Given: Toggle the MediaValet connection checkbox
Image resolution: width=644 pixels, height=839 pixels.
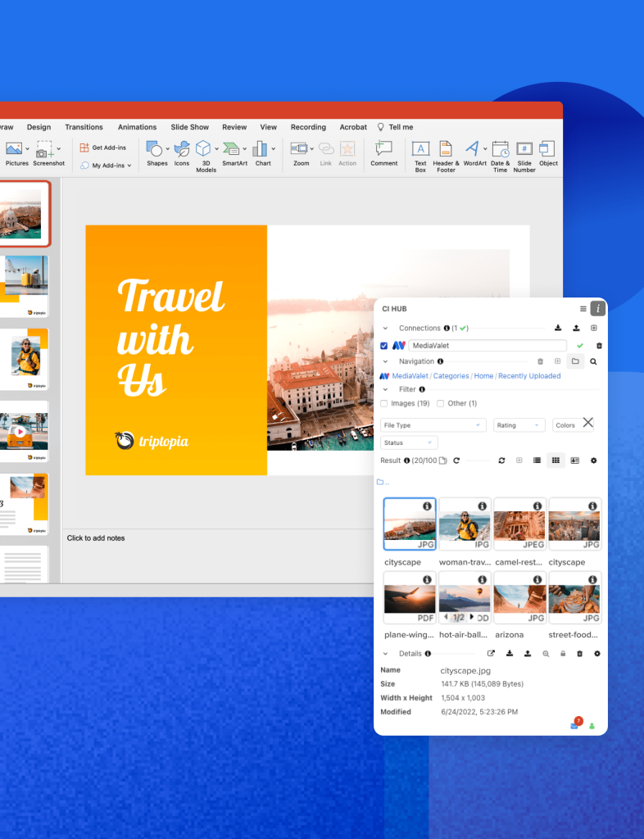Looking at the screenshot, I should point(383,346).
